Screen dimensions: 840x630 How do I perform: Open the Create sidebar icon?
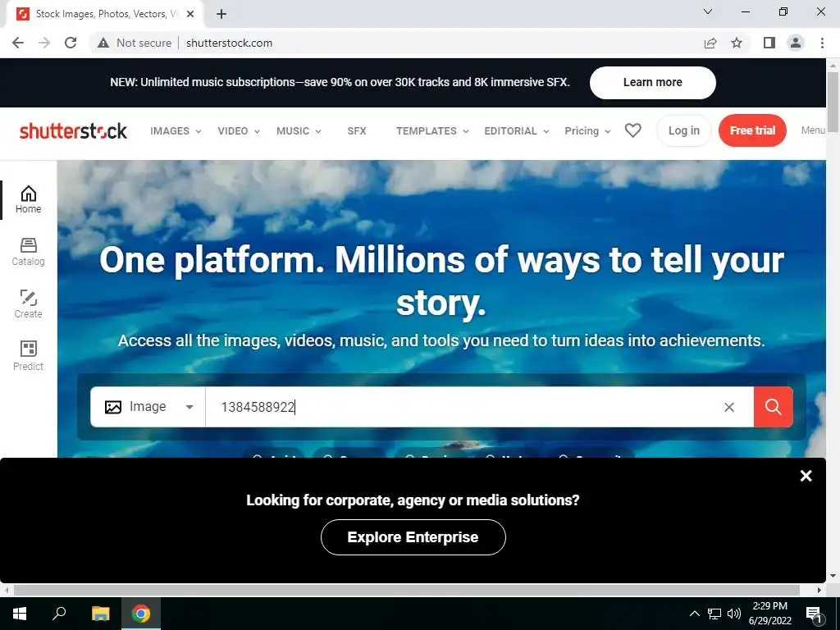29,304
